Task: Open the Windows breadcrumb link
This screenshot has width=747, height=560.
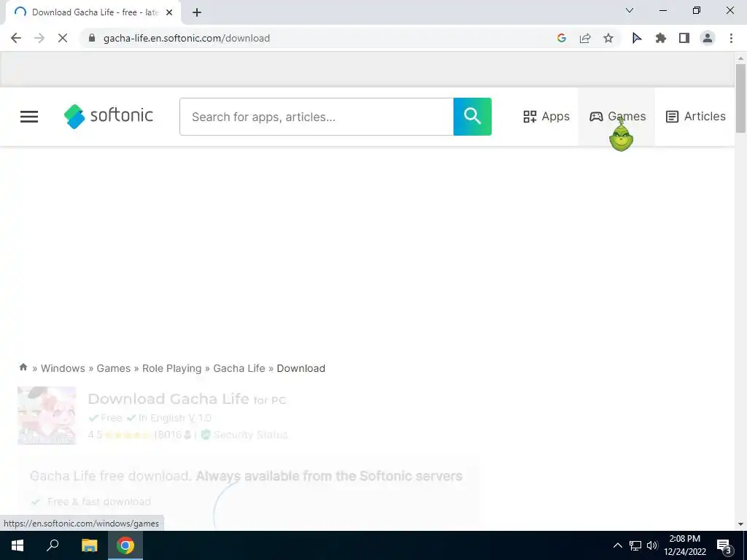Action: [63, 368]
